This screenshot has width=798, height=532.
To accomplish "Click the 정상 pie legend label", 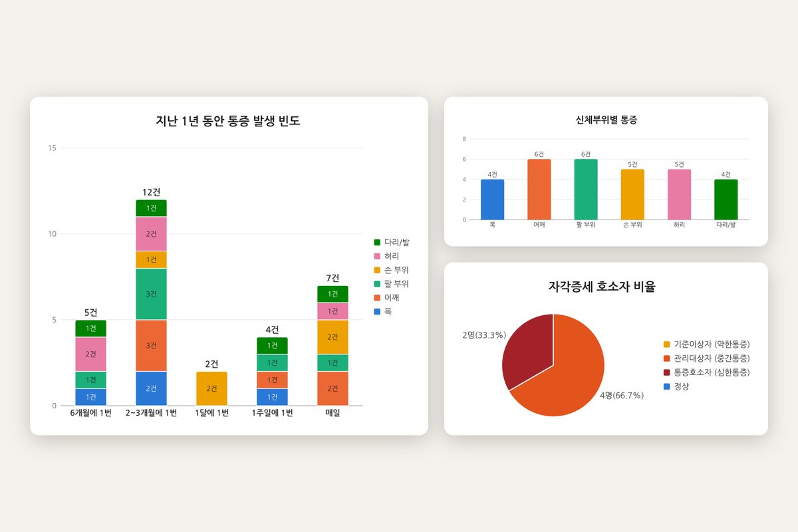I will (x=681, y=386).
